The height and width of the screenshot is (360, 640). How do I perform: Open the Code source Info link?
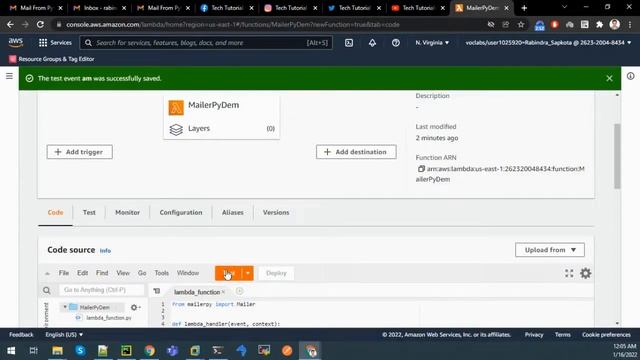coord(105,251)
